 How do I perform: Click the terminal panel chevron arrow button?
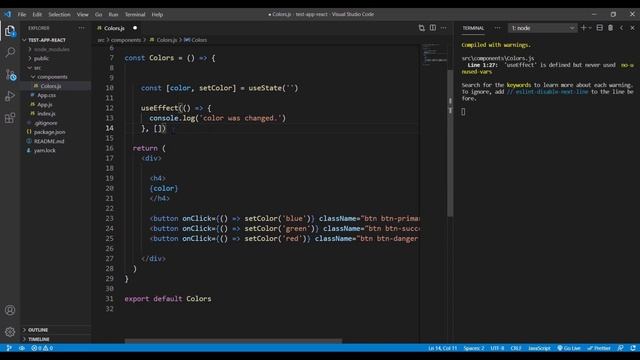click(x=622, y=28)
